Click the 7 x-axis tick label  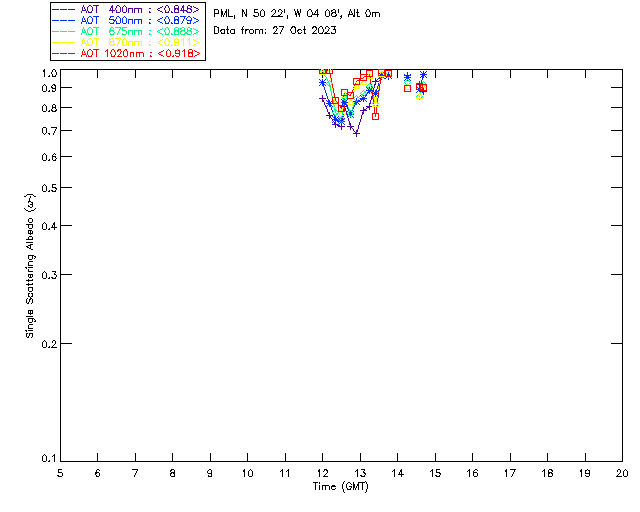(x=135, y=473)
